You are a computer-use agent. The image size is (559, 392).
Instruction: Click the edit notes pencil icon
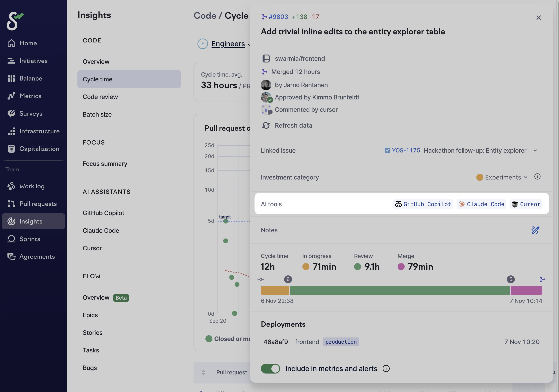(535, 230)
